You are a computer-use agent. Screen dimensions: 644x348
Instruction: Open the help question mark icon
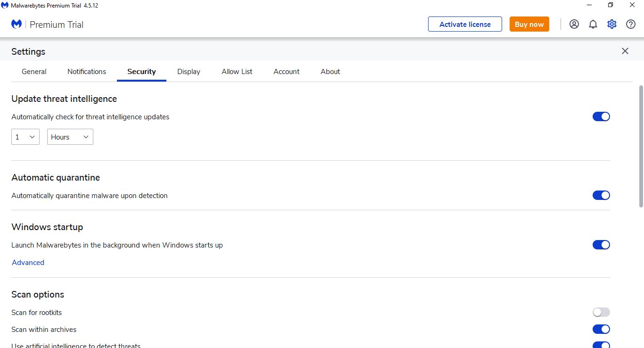click(x=631, y=25)
